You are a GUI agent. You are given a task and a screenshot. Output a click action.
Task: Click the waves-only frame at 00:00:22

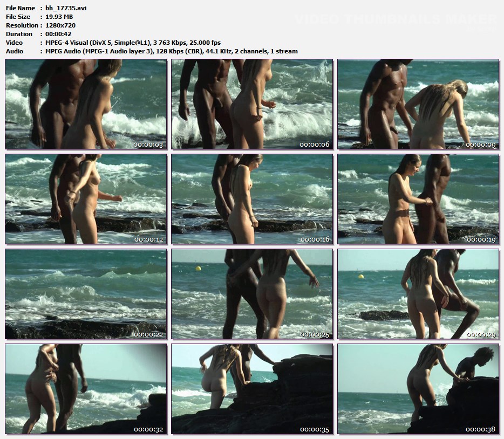click(86, 294)
